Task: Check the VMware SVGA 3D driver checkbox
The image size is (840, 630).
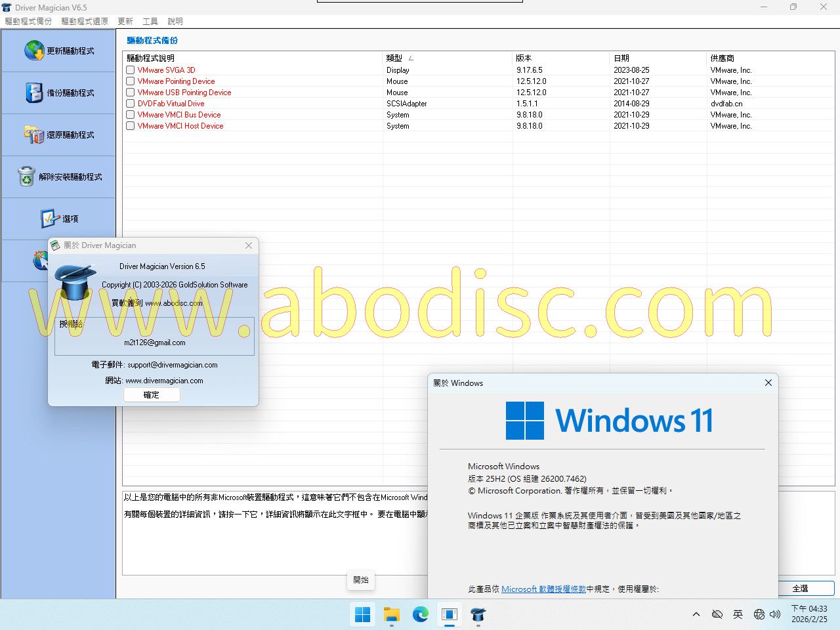Action: [131, 70]
